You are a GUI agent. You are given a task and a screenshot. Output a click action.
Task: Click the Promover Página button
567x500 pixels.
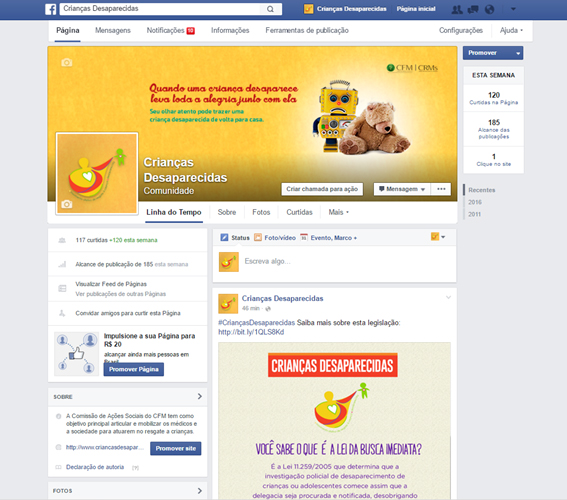(134, 369)
